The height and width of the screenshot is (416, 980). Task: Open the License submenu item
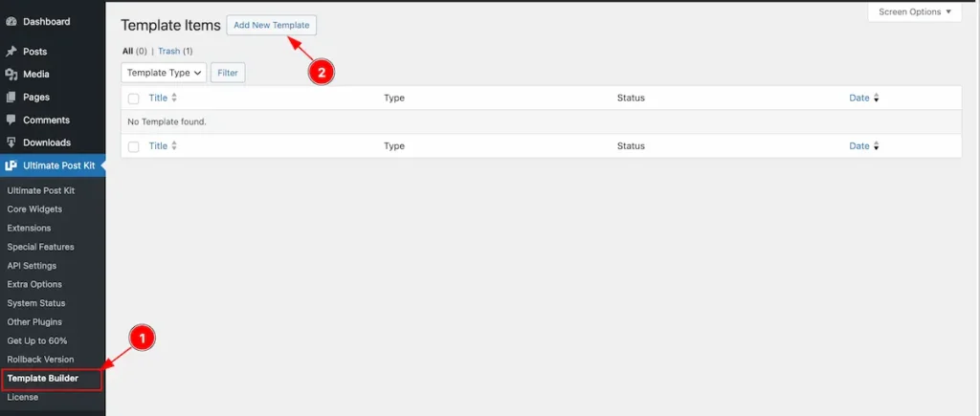[x=23, y=397]
